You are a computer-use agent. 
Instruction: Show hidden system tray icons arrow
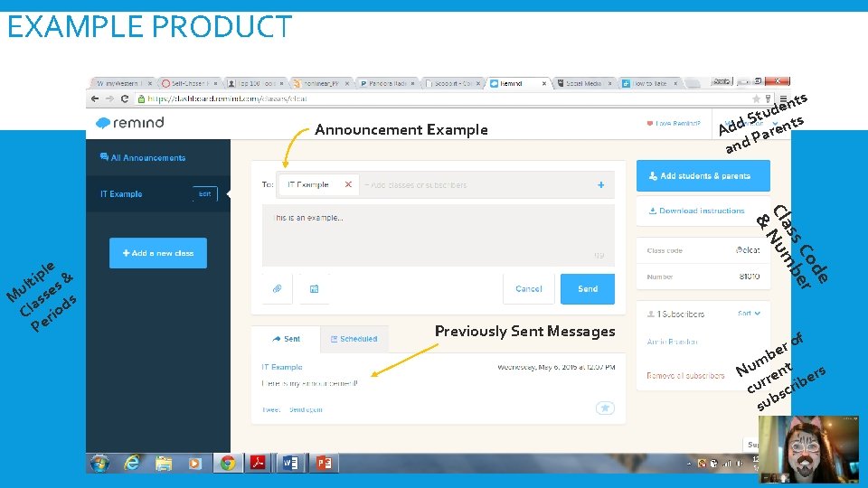tap(689, 464)
